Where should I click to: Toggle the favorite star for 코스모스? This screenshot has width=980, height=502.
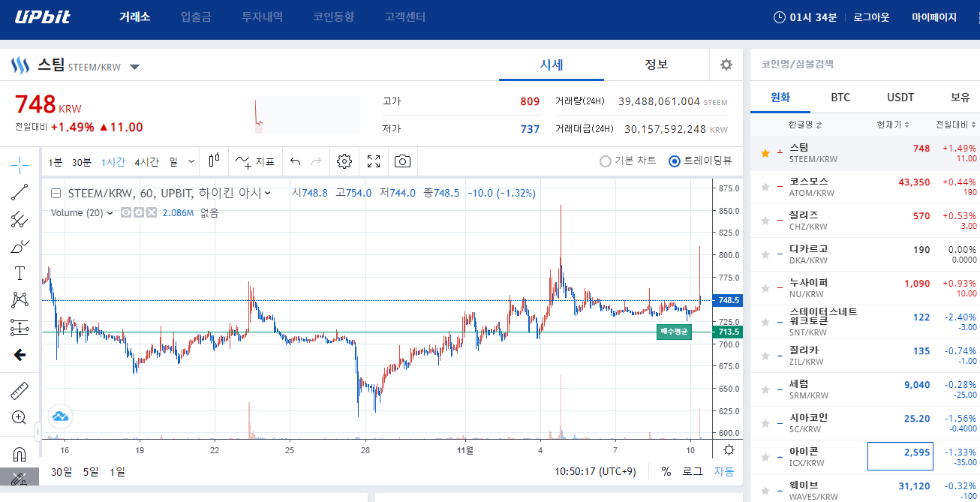[x=765, y=187]
